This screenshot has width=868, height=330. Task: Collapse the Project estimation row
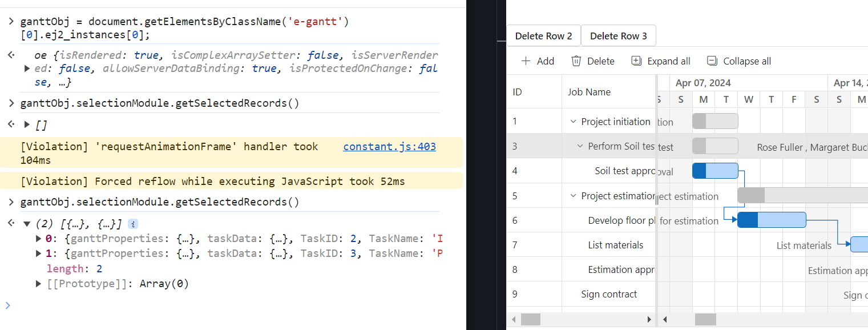point(573,196)
